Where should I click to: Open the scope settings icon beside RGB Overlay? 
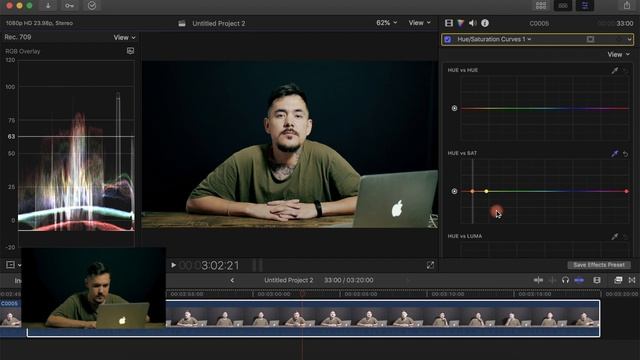pyautogui.click(x=130, y=51)
